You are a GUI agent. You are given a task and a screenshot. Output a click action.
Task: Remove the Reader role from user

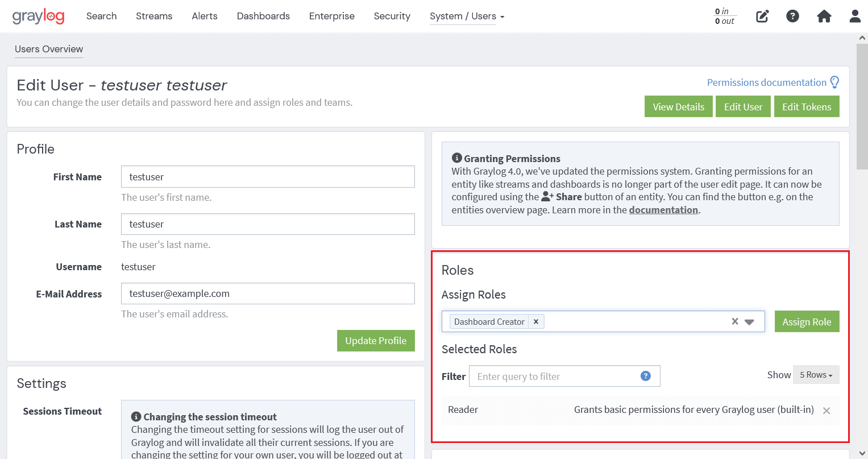coord(827,411)
